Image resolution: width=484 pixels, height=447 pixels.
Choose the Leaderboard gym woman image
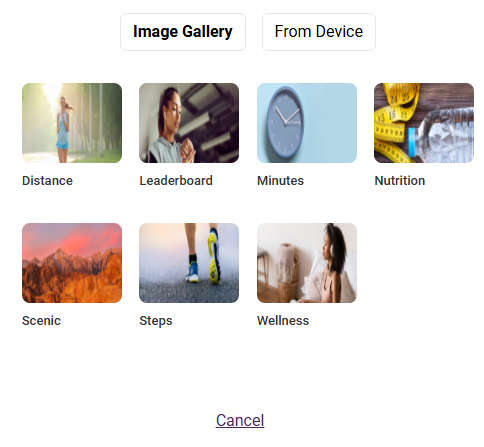tap(189, 123)
